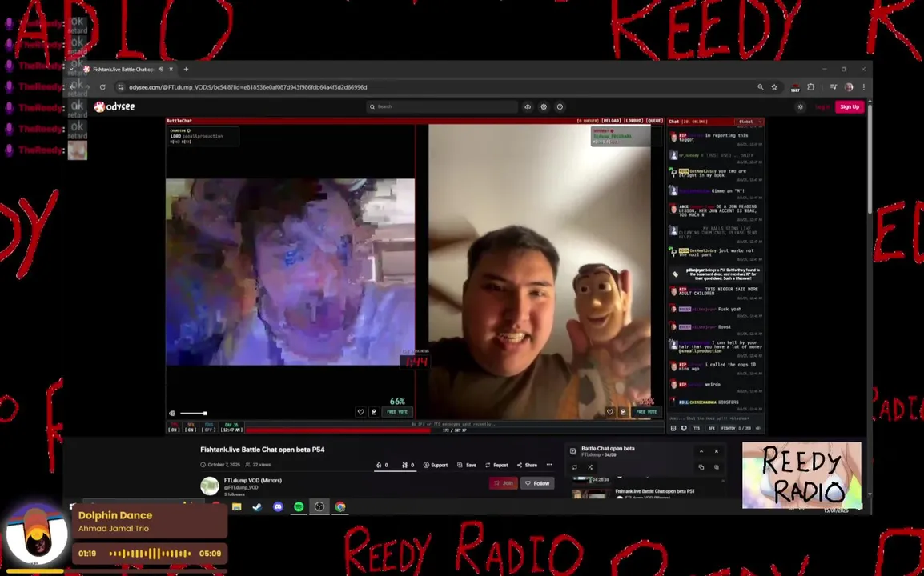Select the TTS chat message option
This screenshot has width=924, height=576.
[697, 428]
